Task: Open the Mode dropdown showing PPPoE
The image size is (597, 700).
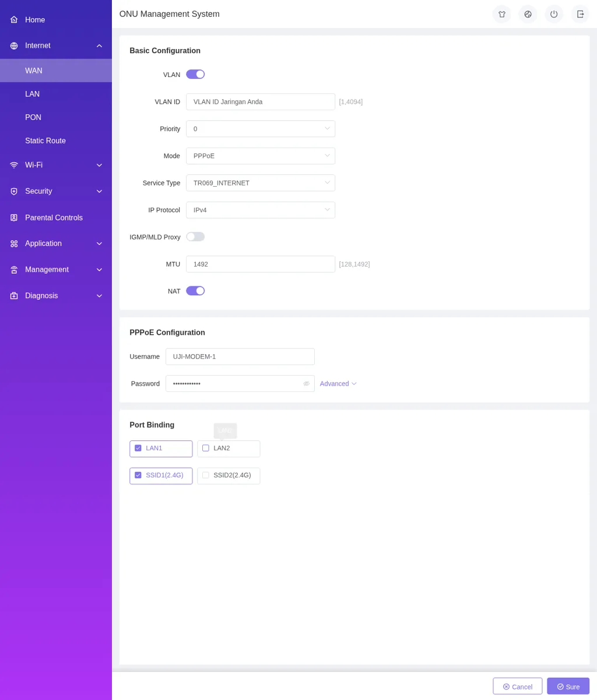Action: click(x=261, y=156)
